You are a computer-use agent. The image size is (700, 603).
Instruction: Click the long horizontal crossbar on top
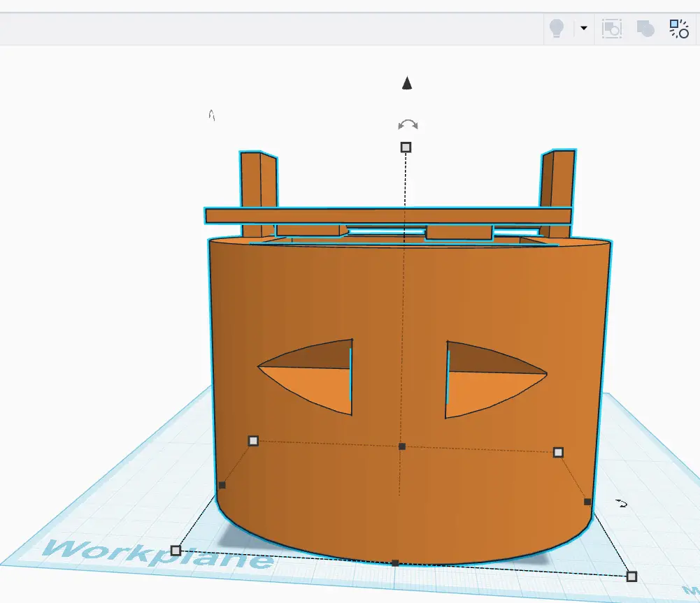388,216
